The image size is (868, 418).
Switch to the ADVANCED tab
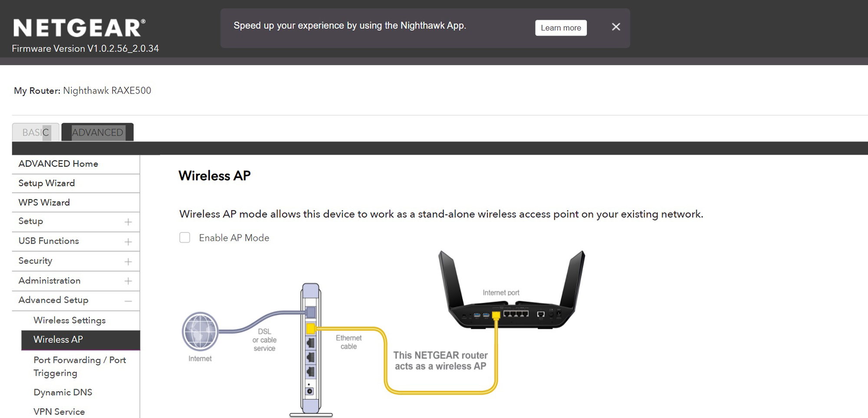(97, 132)
